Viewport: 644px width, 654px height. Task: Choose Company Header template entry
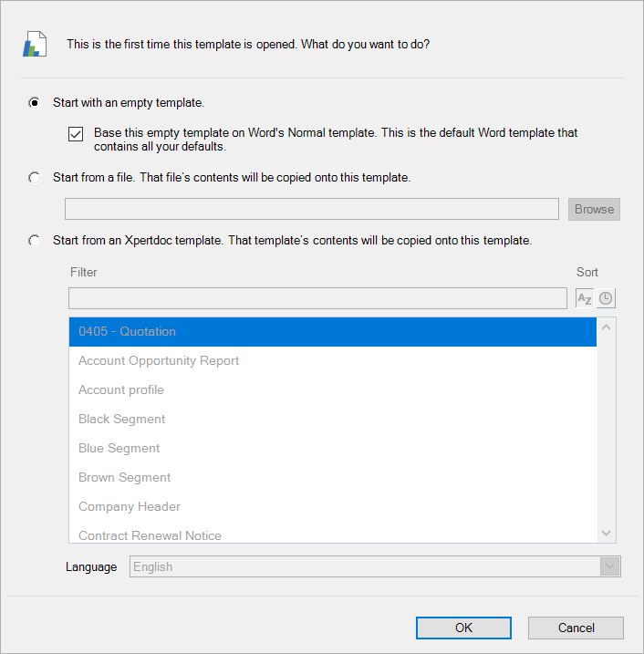click(x=333, y=507)
